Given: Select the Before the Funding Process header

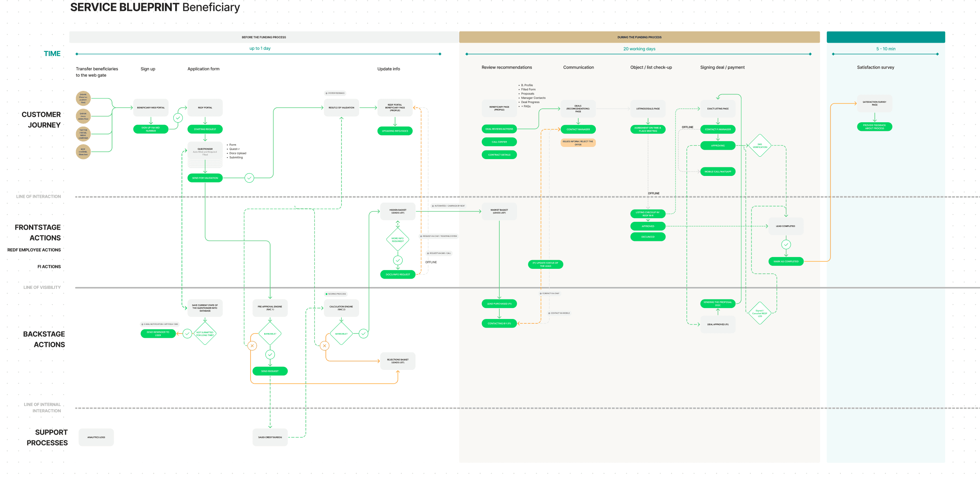Looking at the screenshot, I should pyautogui.click(x=264, y=37).
